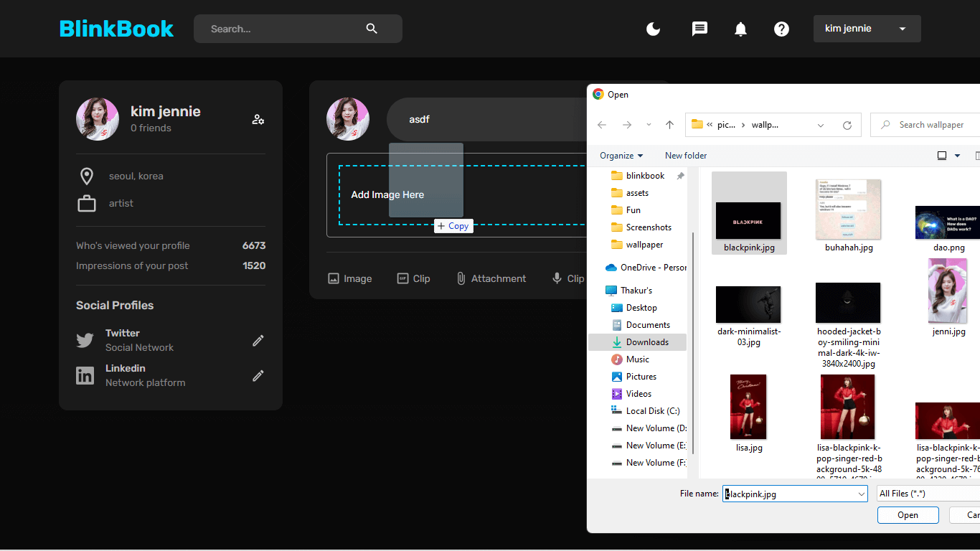Edit the Linkedin social profile pencil
Screen dimensions: 980x551
258,375
